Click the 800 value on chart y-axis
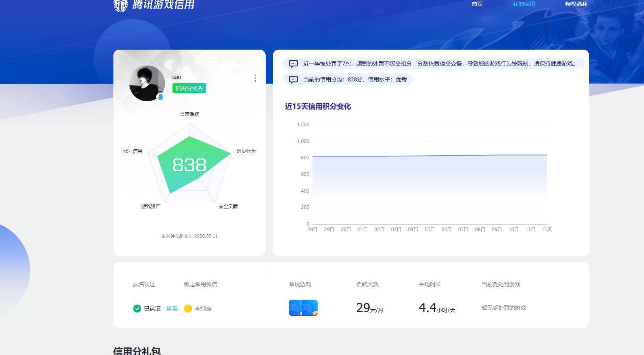 [x=305, y=158]
